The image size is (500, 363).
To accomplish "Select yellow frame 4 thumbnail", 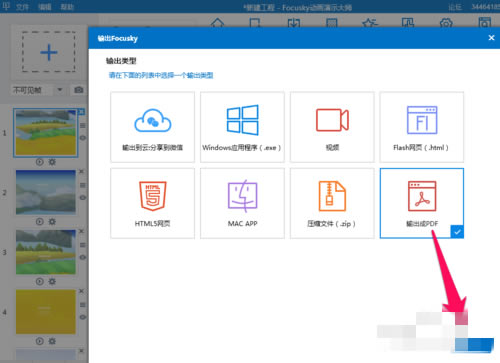I will (46, 312).
